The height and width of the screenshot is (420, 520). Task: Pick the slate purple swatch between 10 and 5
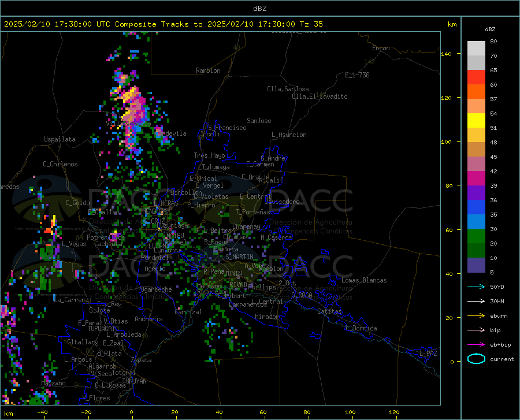[476, 265]
